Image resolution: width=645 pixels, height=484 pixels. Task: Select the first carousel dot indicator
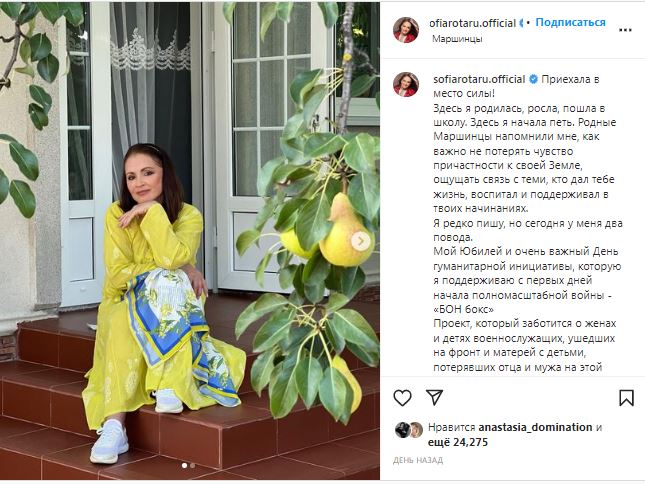[x=184, y=465]
